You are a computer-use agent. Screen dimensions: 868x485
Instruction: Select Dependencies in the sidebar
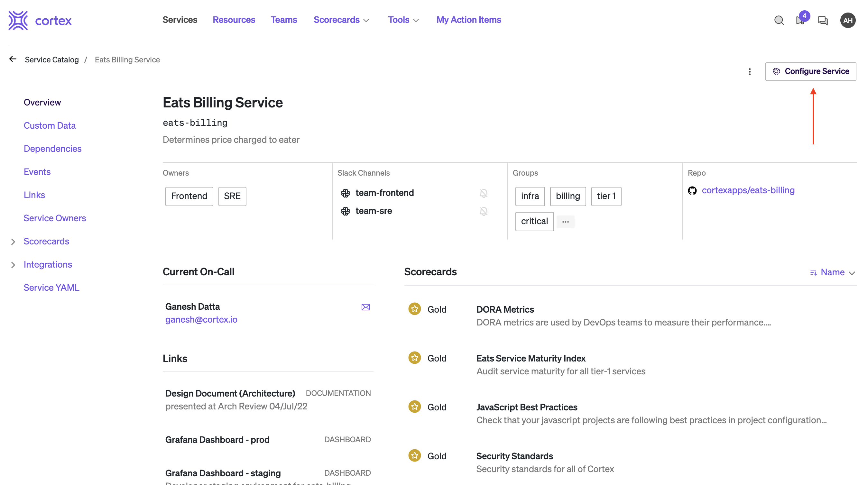52,149
